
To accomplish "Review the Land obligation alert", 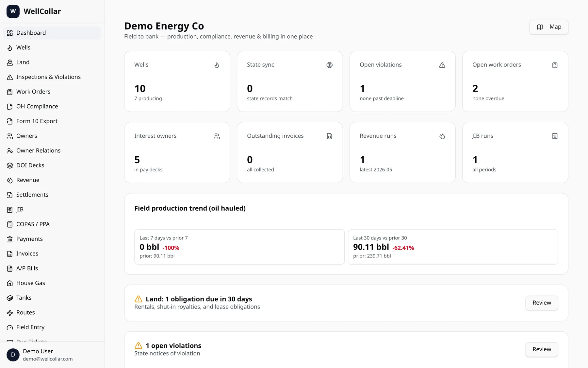I will click(542, 303).
